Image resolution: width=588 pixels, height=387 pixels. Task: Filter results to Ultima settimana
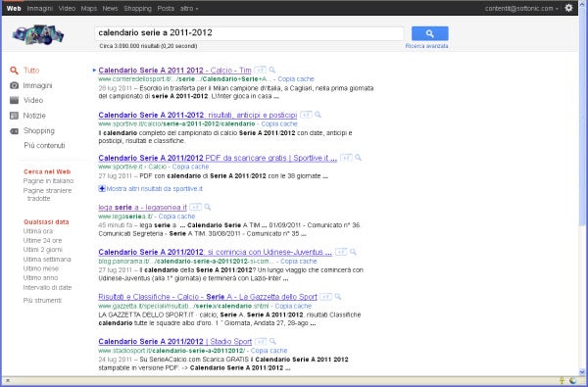[x=47, y=260]
